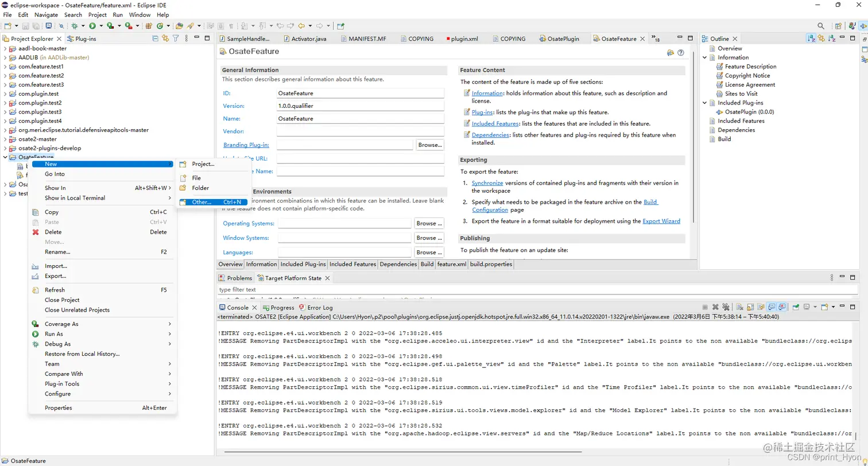Click Pin Console icon
This screenshot has width=868, height=466.
point(796,307)
